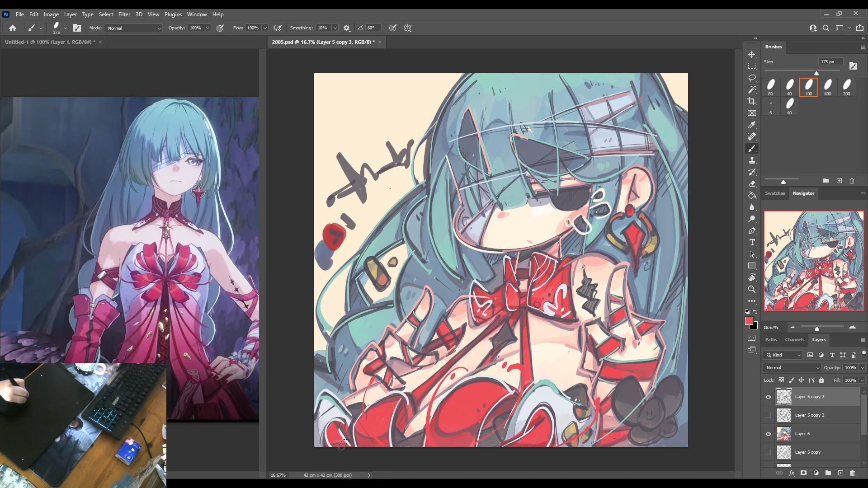Viewport: 868px width, 488px height.
Task: Open layer Kind filter dropdown
Action: click(x=783, y=355)
